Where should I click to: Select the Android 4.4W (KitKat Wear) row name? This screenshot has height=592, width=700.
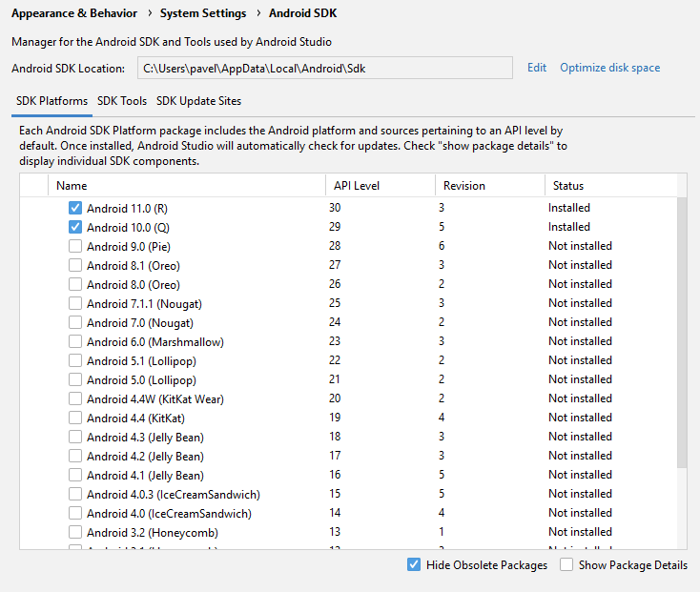tap(155, 399)
